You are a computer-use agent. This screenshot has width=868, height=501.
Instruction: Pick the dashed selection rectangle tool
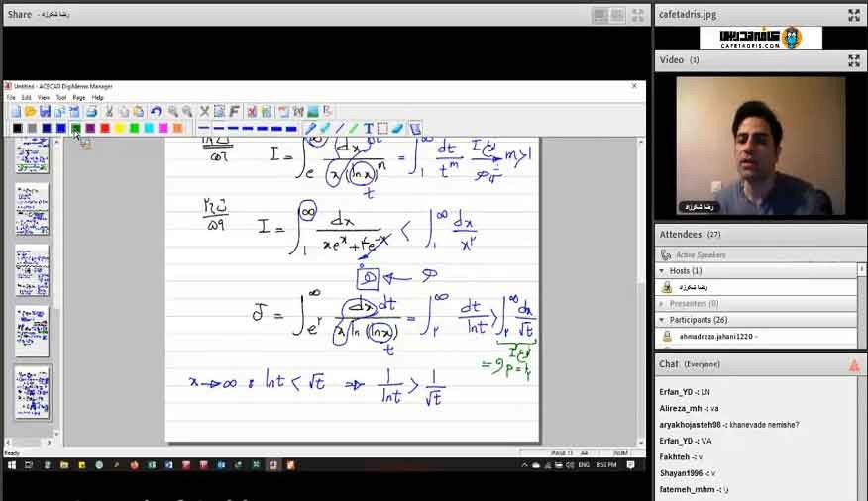pos(382,129)
